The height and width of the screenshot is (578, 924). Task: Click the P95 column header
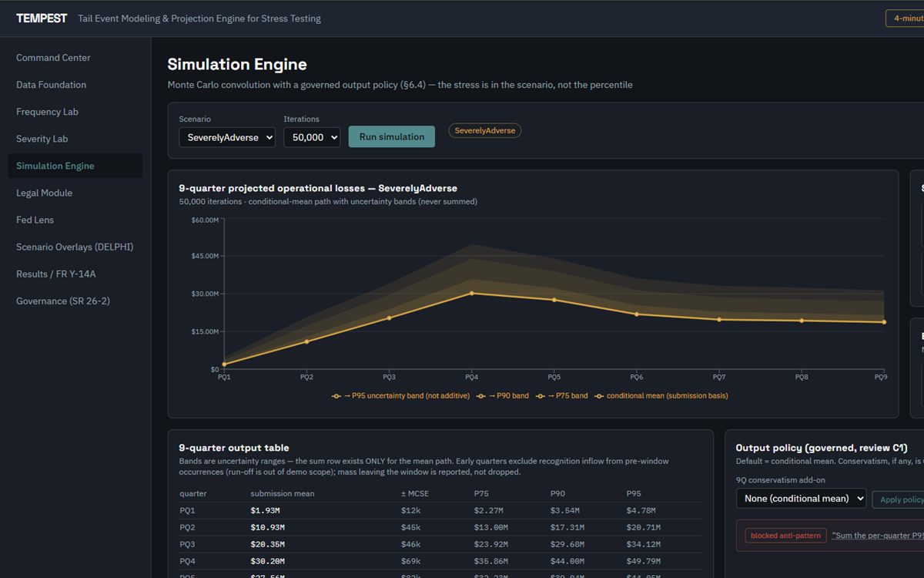pos(634,493)
